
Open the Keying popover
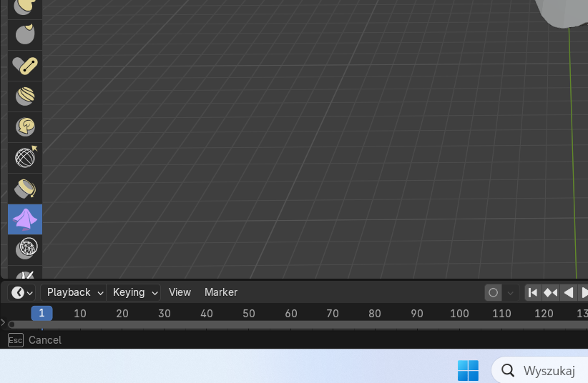click(x=134, y=293)
